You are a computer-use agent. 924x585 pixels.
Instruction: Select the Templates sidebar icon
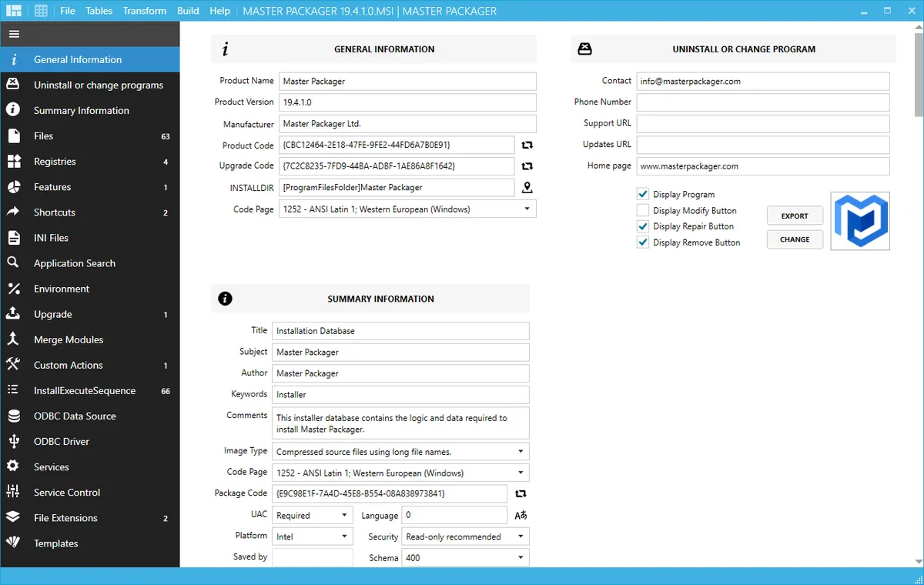click(x=13, y=543)
